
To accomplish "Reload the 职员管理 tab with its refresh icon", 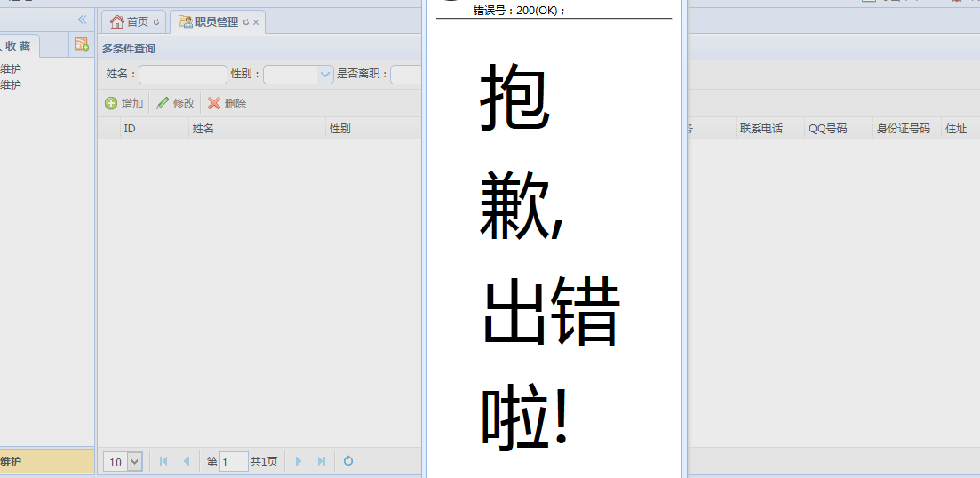I will click(x=245, y=22).
